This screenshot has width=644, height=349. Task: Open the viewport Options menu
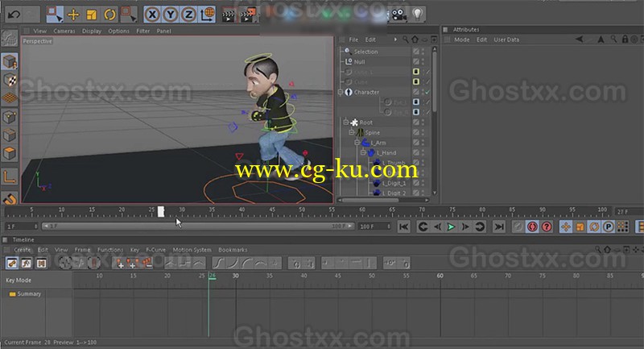(118, 31)
